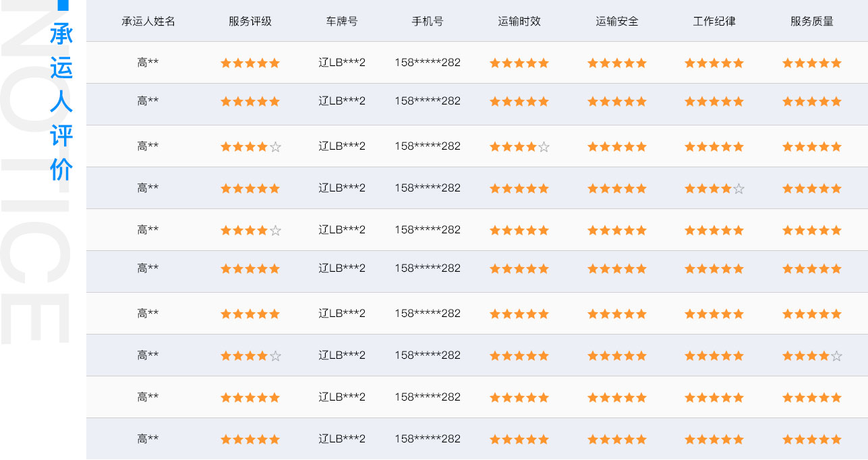Click empty star in third row 运输时效
868x460 pixels.
pyautogui.click(x=544, y=147)
